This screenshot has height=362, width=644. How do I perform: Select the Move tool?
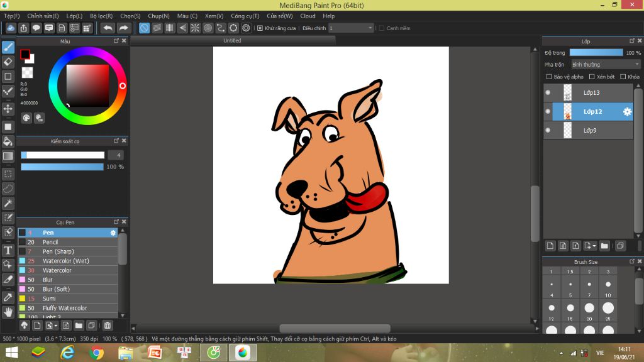[x=8, y=109]
